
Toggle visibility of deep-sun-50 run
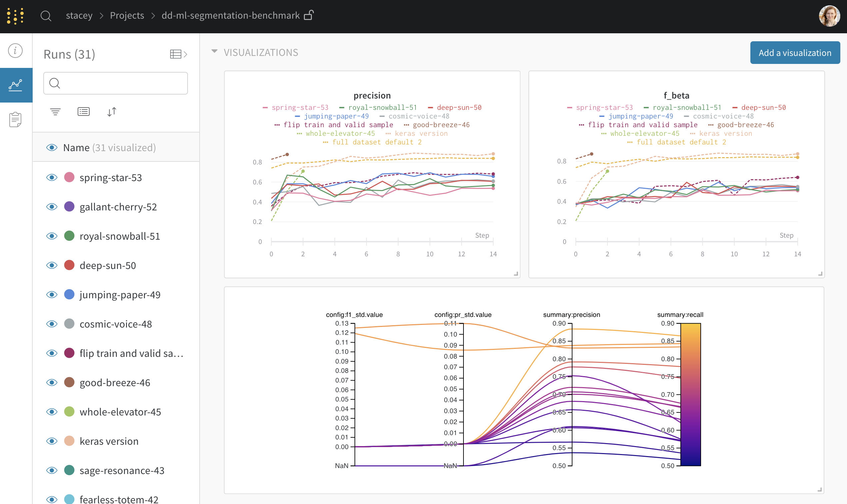click(x=52, y=265)
